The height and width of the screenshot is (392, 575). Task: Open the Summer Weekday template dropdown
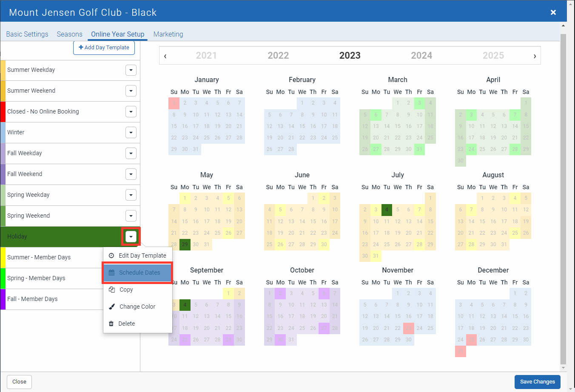click(131, 70)
